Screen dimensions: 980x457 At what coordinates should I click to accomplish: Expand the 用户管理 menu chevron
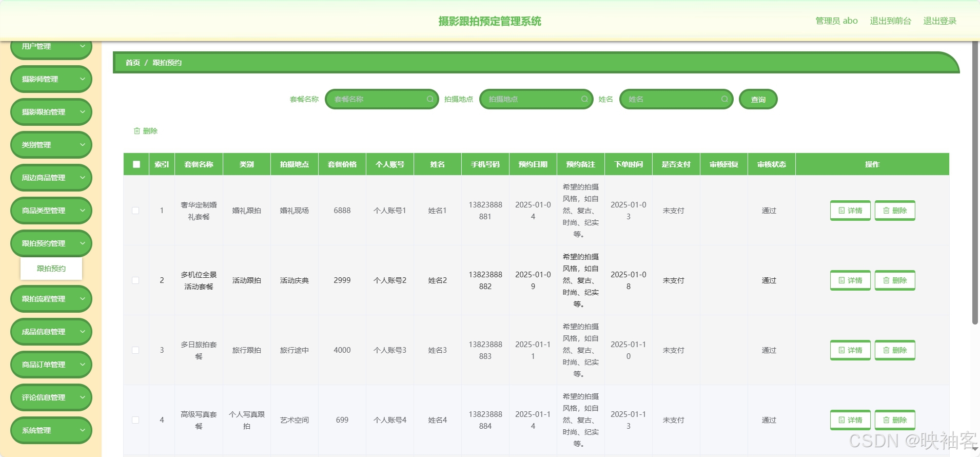pyautogui.click(x=83, y=46)
